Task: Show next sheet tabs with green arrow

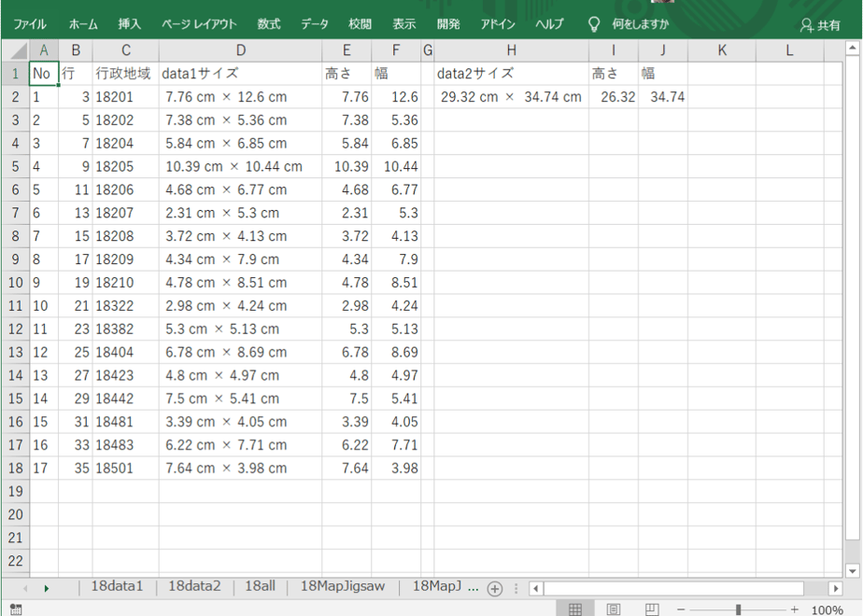Action: (x=47, y=589)
